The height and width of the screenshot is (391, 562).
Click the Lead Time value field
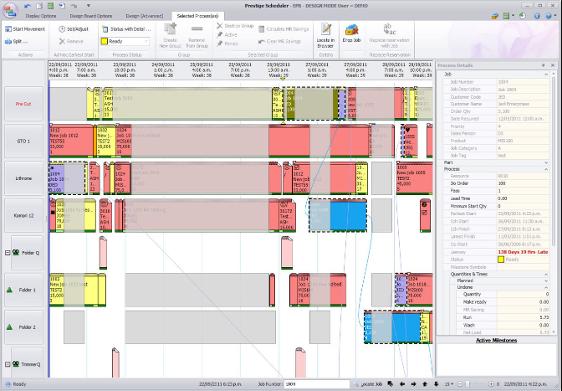click(x=523, y=199)
